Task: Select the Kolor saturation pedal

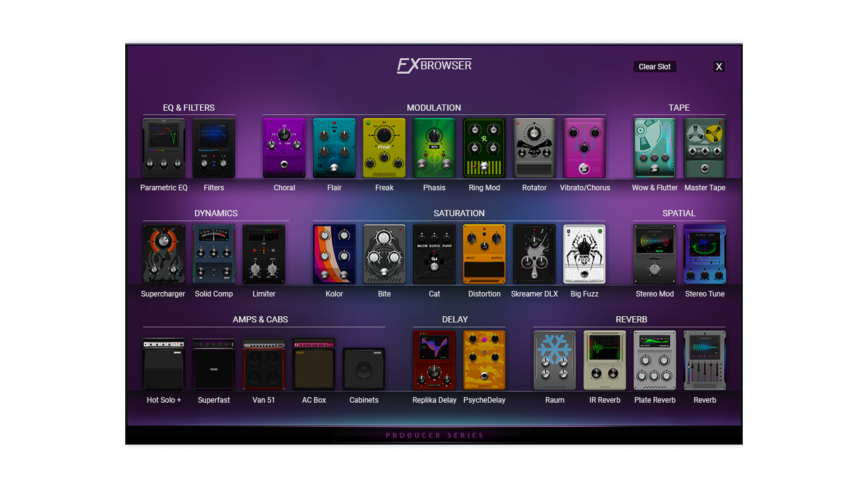Action: tap(334, 254)
